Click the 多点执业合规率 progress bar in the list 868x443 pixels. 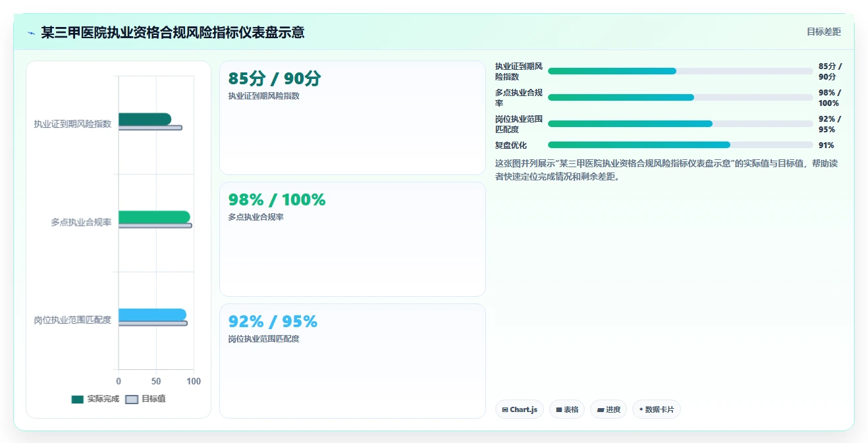tap(680, 97)
